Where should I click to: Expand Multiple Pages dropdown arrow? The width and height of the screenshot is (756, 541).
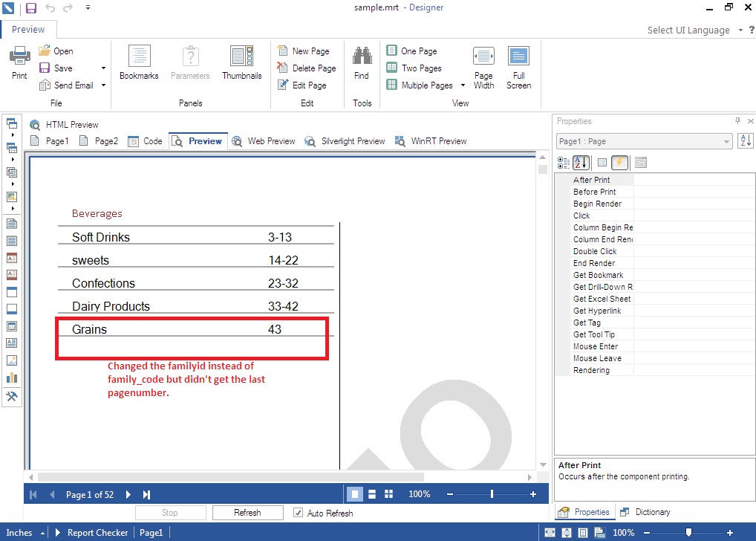coord(463,85)
